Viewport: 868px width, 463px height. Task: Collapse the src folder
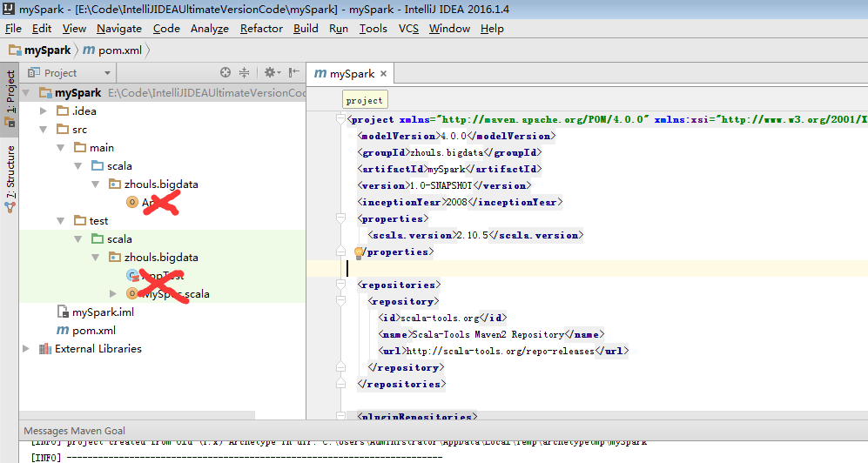tap(44, 130)
